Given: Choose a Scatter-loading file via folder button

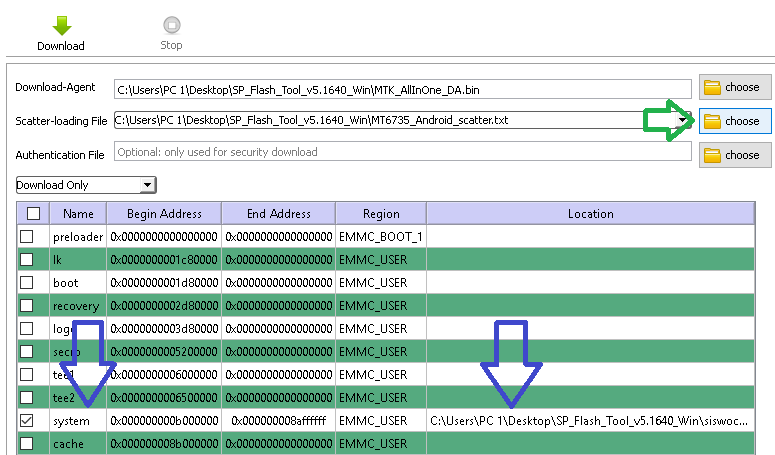Looking at the screenshot, I should tap(735, 121).
